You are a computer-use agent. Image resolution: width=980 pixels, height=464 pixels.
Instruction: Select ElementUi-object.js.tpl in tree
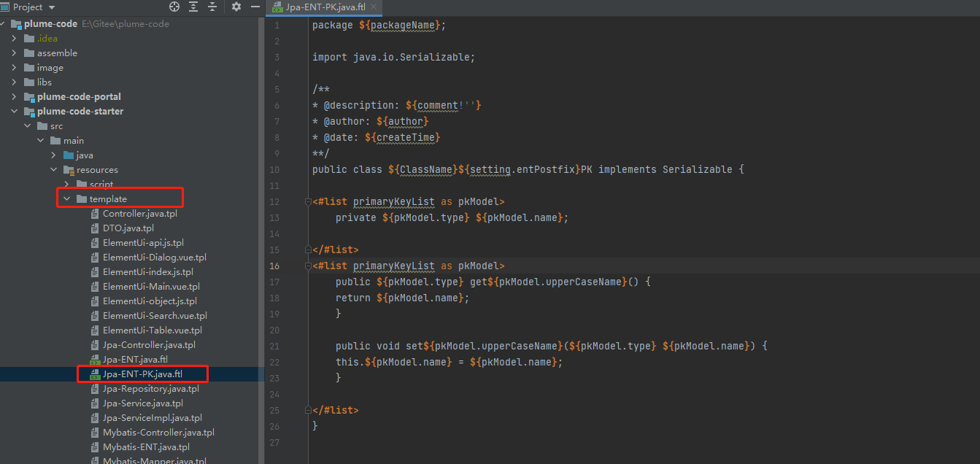pyautogui.click(x=150, y=301)
